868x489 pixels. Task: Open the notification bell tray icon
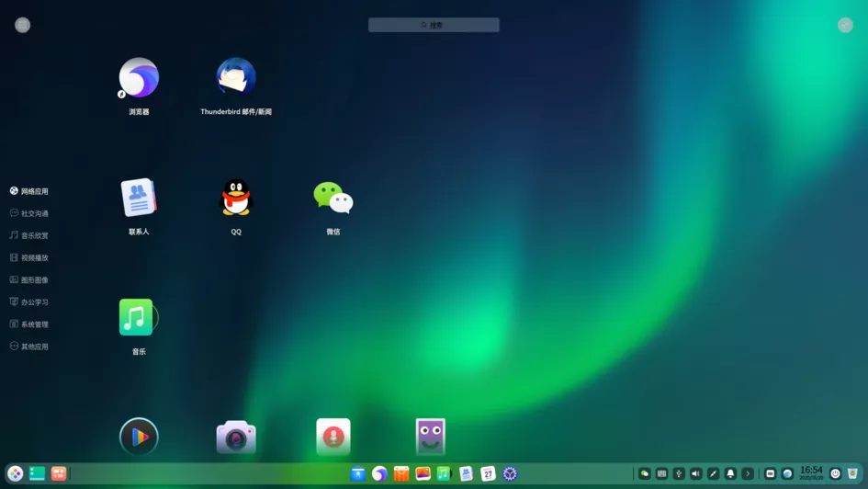pos(730,473)
